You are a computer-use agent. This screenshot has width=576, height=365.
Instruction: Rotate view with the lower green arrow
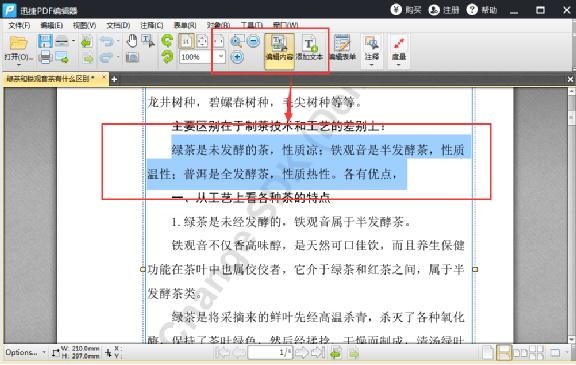tap(168, 57)
